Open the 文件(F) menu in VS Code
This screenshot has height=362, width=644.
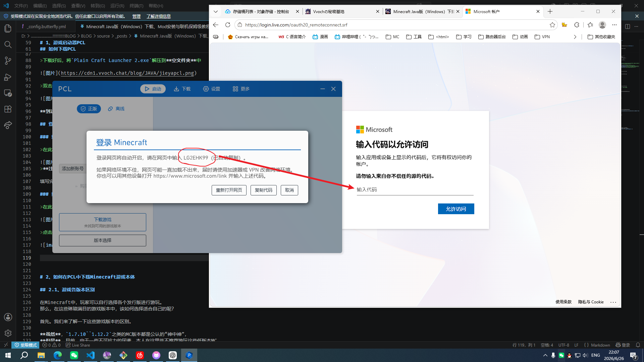21,6
